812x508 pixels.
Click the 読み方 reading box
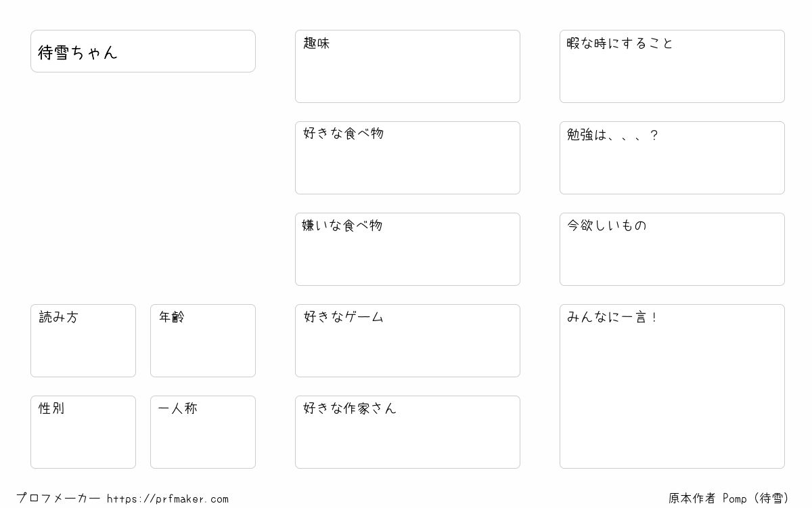tap(83, 341)
